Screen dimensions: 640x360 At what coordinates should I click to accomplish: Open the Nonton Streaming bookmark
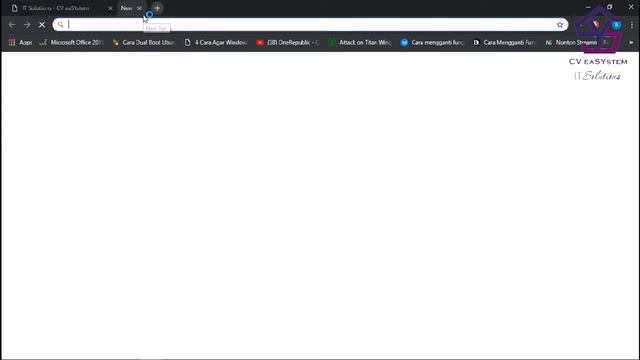pyautogui.click(x=571, y=42)
